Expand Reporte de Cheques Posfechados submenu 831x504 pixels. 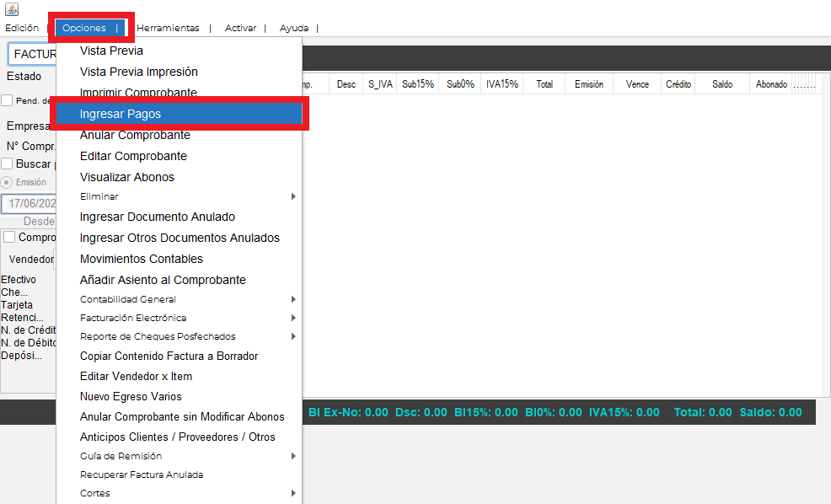pyautogui.click(x=180, y=336)
